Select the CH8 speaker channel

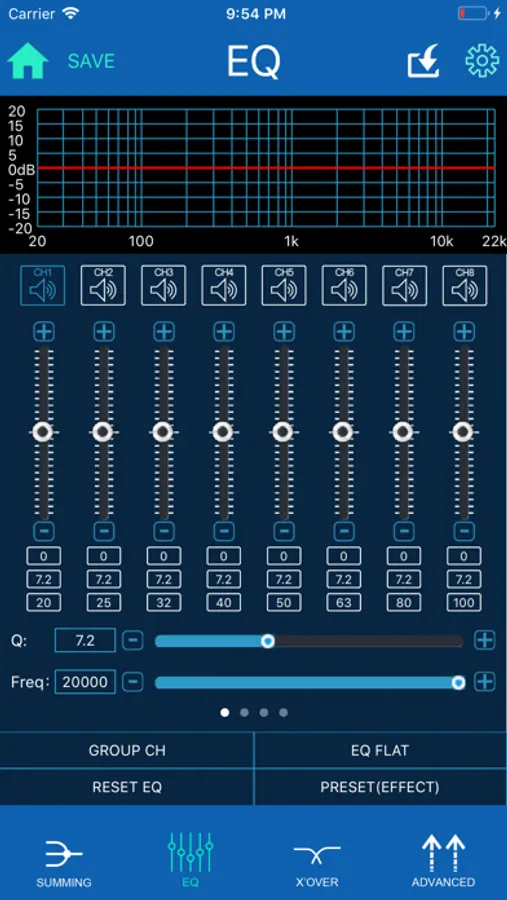pyautogui.click(x=465, y=285)
